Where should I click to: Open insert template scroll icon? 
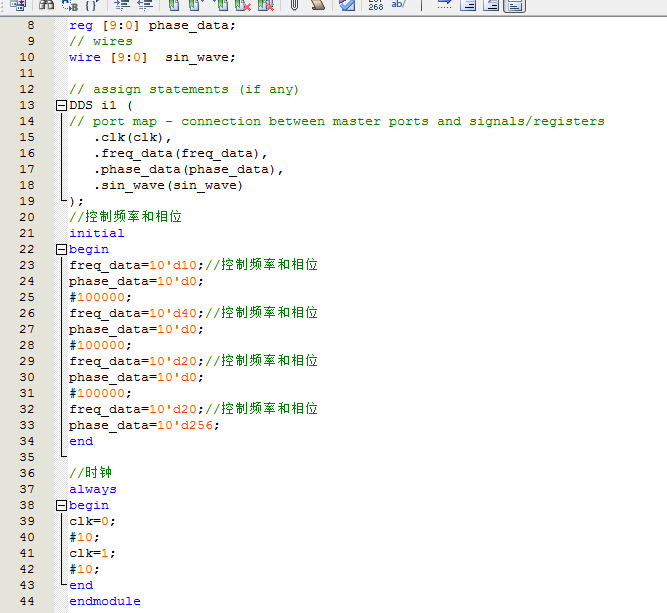[x=317, y=4]
